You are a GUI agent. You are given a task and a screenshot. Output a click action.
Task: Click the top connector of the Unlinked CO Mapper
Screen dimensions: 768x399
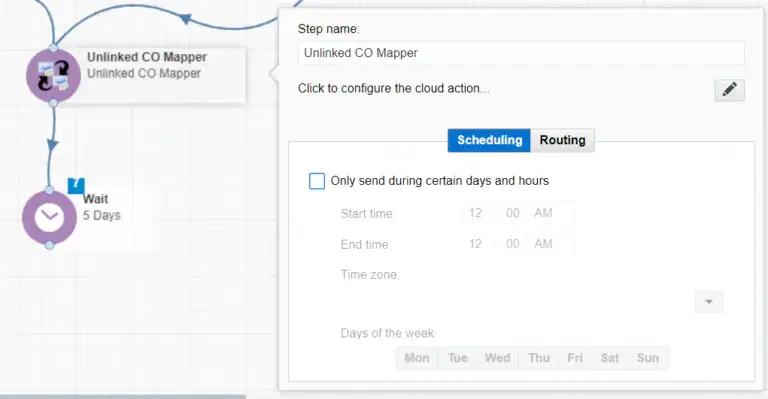(x=53, y=47)
